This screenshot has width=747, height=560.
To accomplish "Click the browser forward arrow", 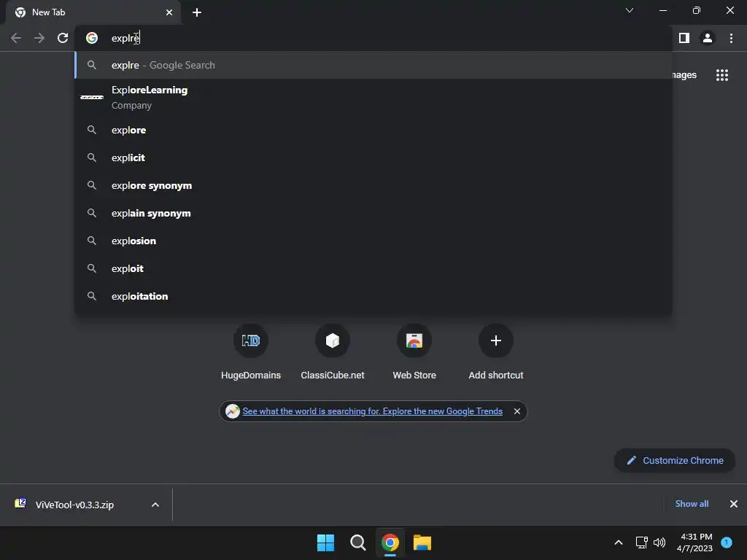I will click(39, 38).
